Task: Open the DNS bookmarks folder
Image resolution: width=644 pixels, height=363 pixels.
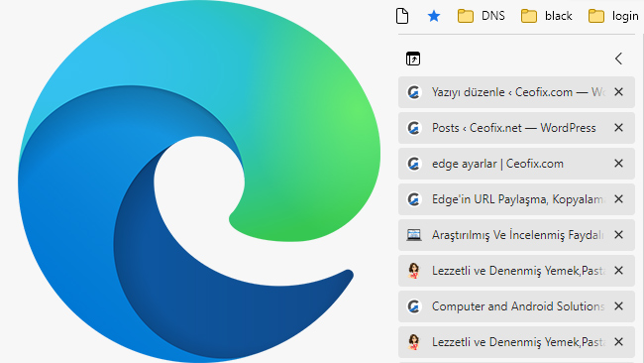Action: click(481, 16)
